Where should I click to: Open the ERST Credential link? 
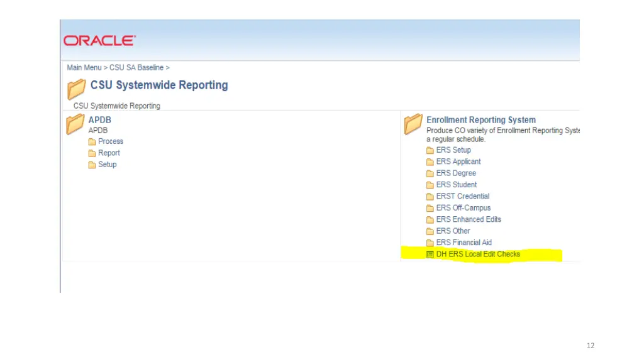(x=463, y=196)
